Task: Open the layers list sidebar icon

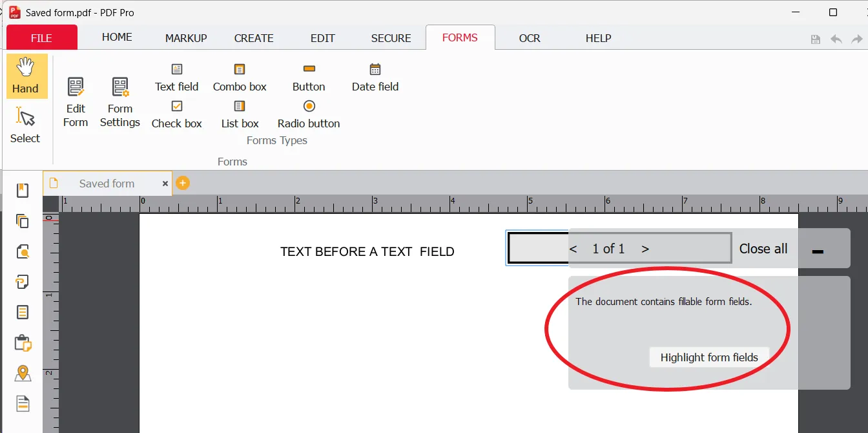Action: 23,312
